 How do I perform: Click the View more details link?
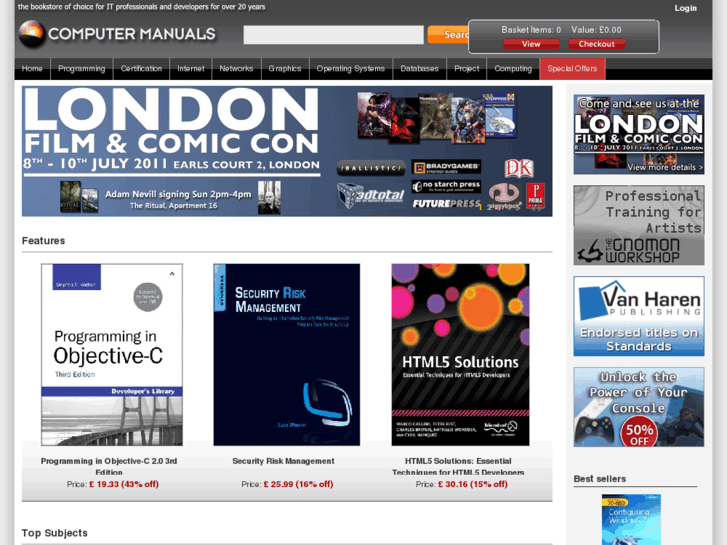pyautogui.click(x=665, y=167)
